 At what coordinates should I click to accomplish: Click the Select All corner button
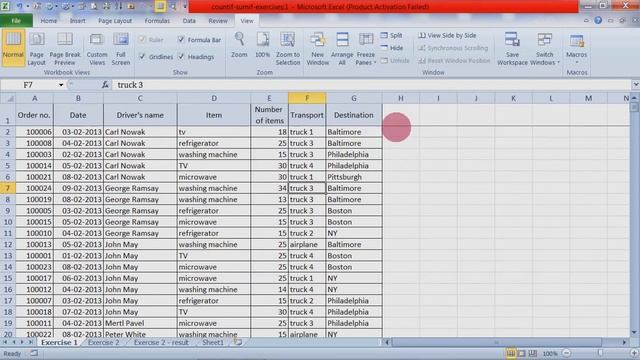pyautogui.click(x=8, y=98)
